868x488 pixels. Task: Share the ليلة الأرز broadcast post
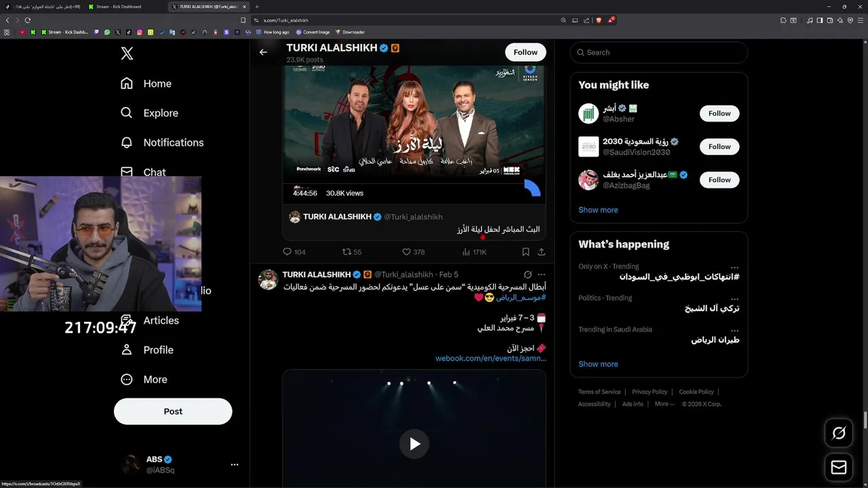click(x=541, y=251)
